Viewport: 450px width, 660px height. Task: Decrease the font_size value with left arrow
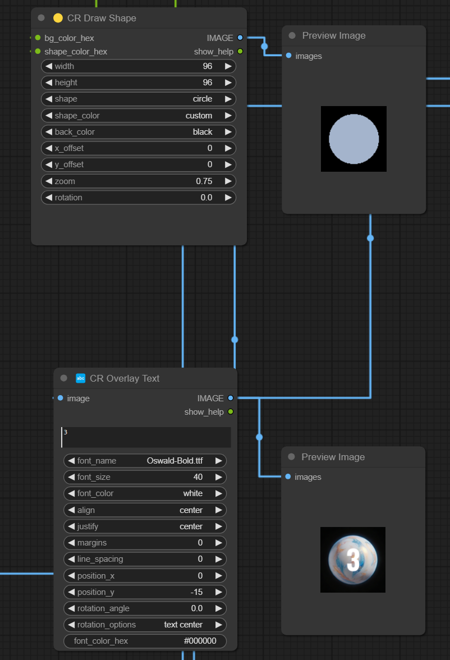[x=72, y=477]
